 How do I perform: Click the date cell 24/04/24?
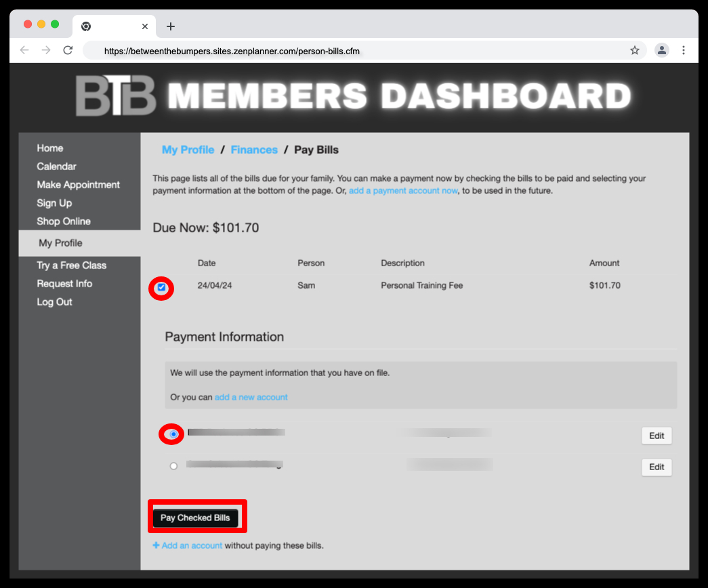[x=215, y=285]
